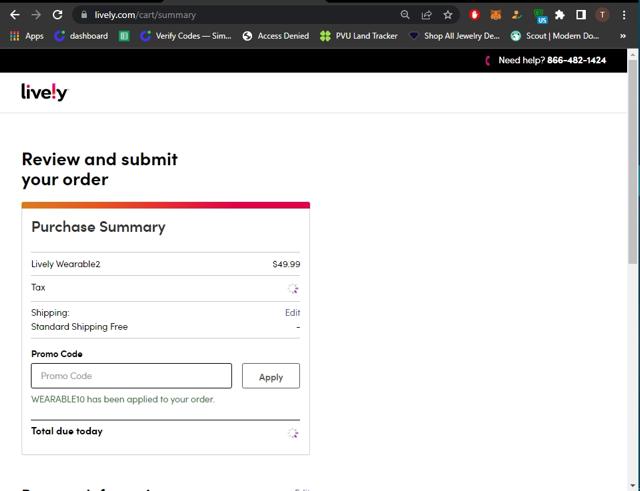This screenshot has height=491, width=640.
Task: Show more bookmarks with the chevron
Action: [x=623, y=36]
